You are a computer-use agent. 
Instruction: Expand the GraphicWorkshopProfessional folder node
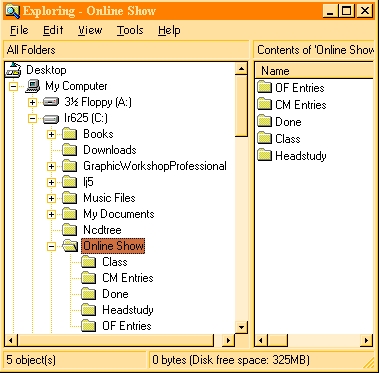point(51,166)
